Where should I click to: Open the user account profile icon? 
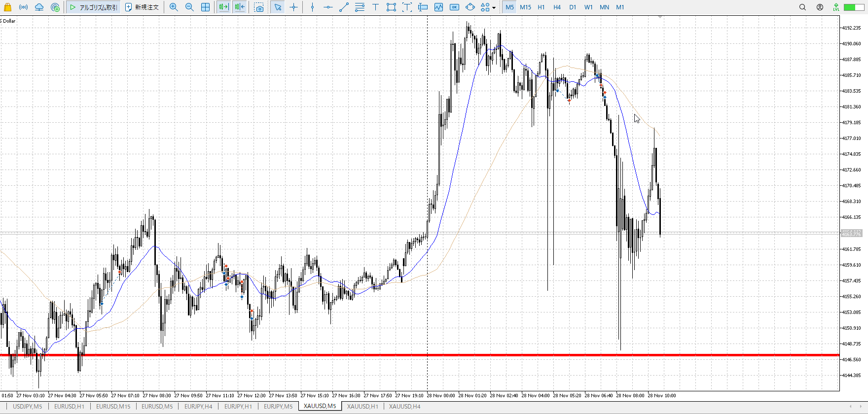820,7
